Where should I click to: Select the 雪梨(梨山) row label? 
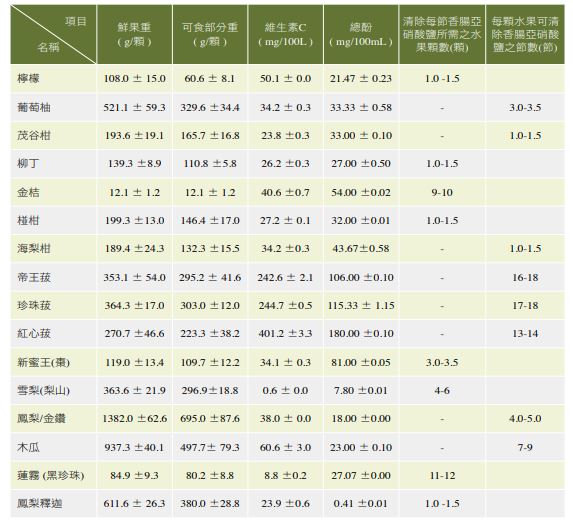pos(43,390)
